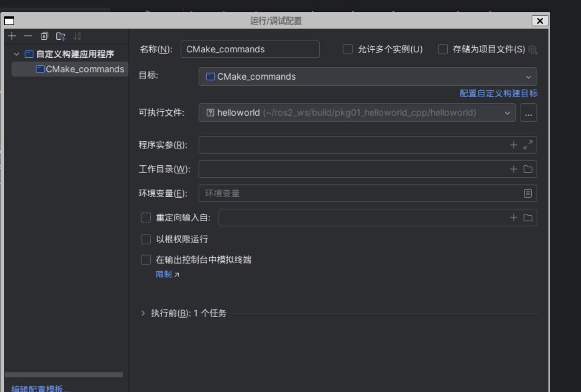Collapse the 自定义构建应用程序 tree node
The image size is (581, 392).
[17, 54]
